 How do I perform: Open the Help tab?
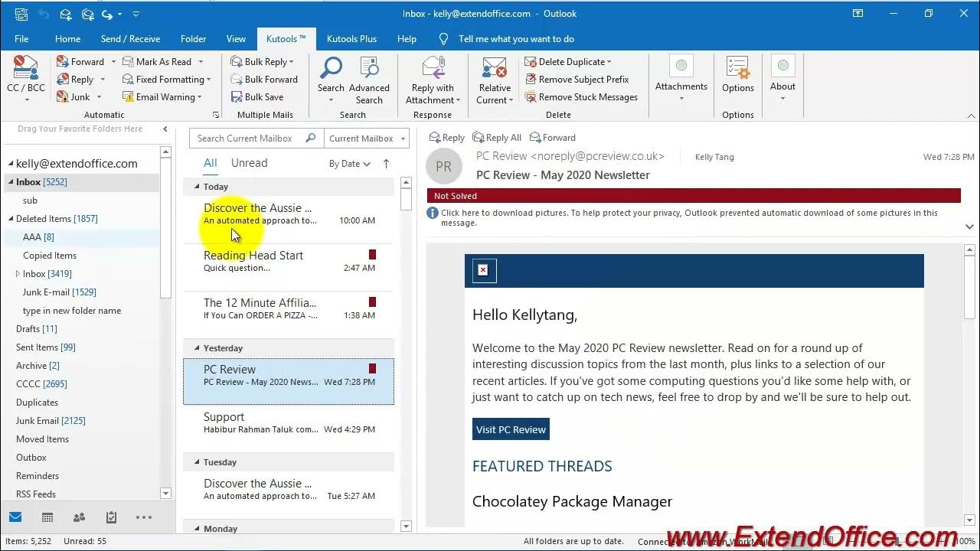pyautogui.click(x=407, y=39)
